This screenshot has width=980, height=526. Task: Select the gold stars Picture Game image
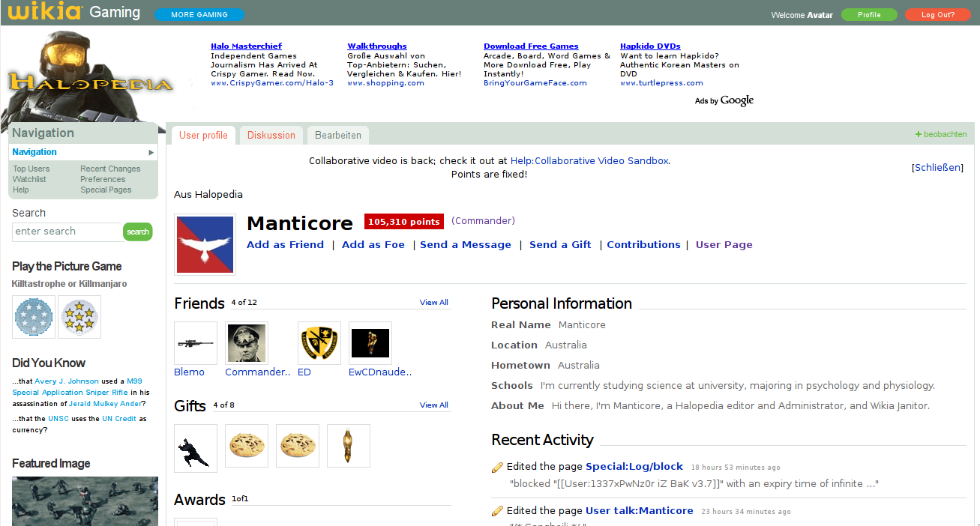click(x=79, y=317)
